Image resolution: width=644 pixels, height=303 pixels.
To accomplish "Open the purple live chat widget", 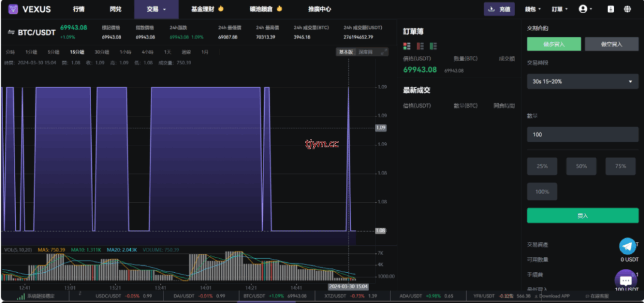I will (x=626, y=280).
